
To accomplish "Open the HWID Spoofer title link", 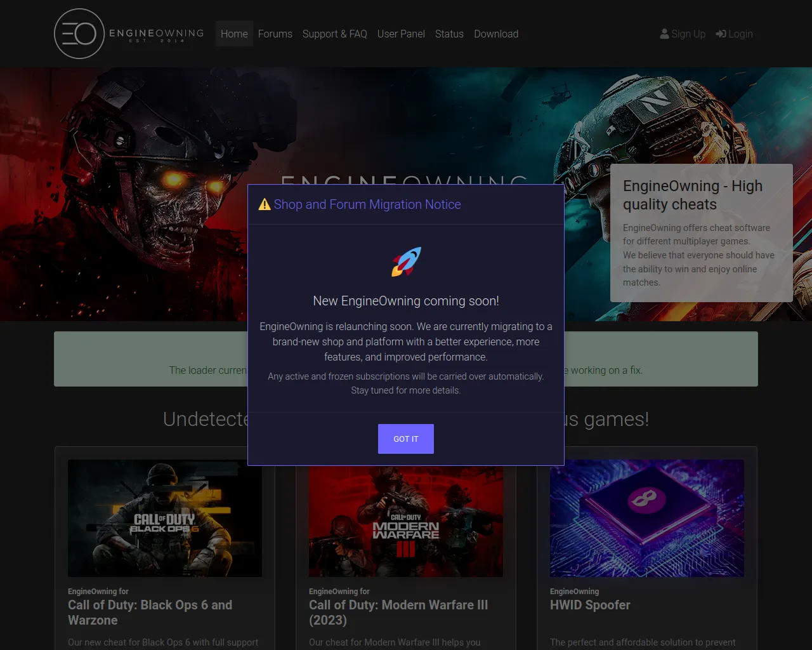I will (x=590, y=605).
